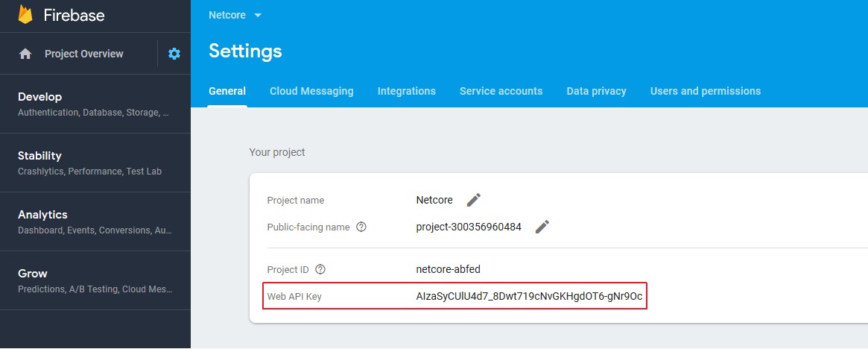The image size is (868, 349).
Task: Select the Web API Key value
Action: tap(529, 296)
